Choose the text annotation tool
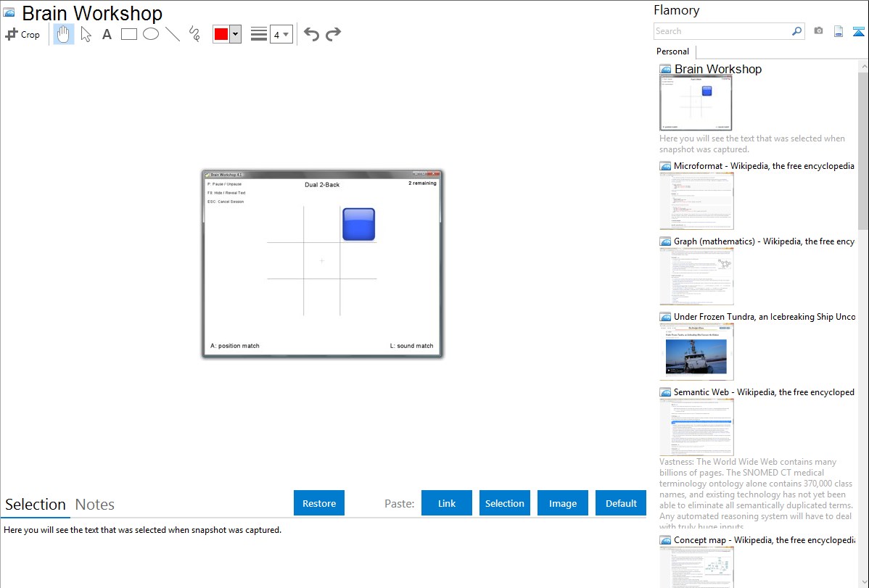The height and width of the screenshot is (588, 869). coord(107,34)
